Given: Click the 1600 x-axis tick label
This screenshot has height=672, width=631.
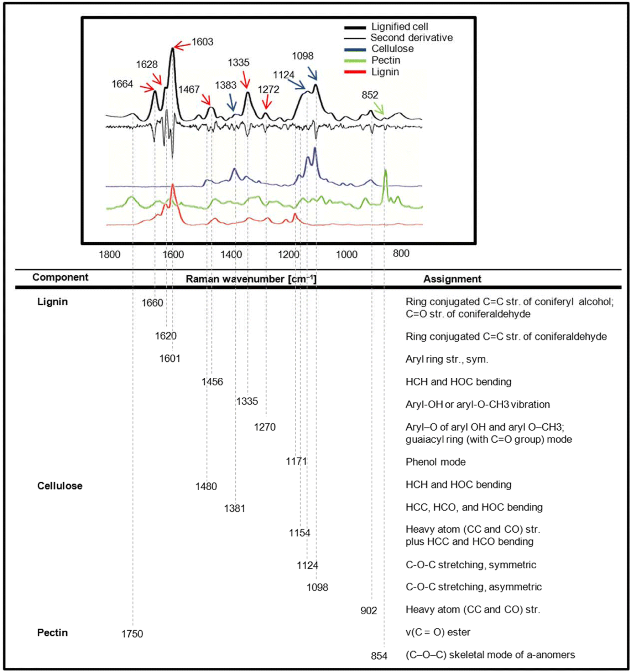Looking at the screenshot, I should click(173, 255).
